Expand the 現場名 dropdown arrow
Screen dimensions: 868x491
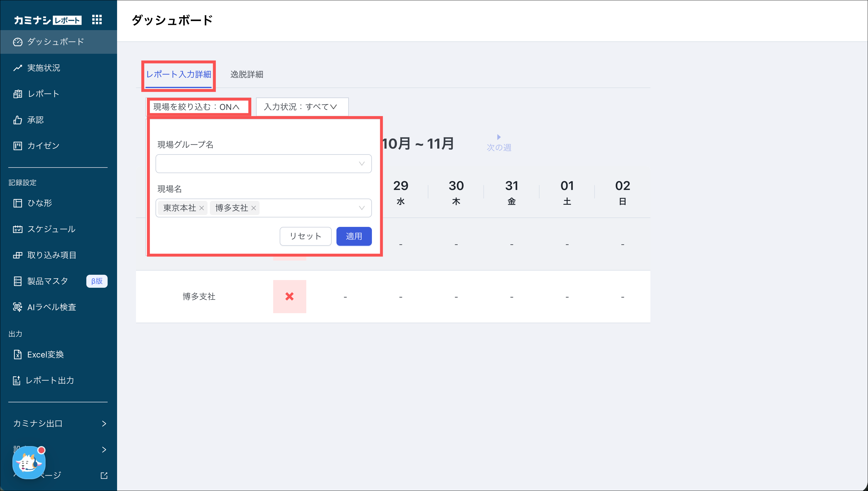pos(362,208)
